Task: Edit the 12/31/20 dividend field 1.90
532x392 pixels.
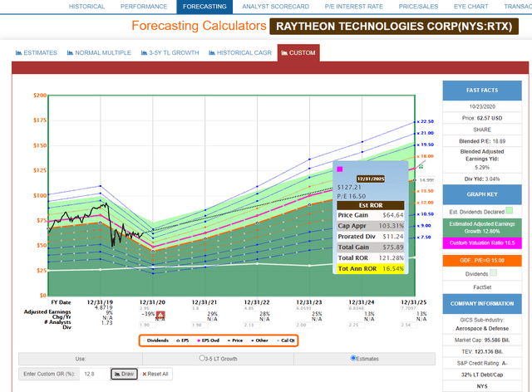Action: [x=147, y=325]
